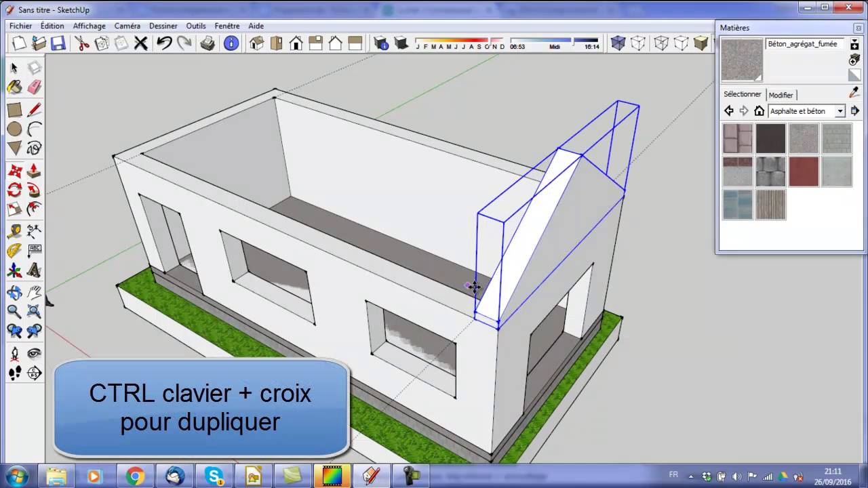Open Skype from the taskbar
The image size is (868, 488).
(214, 476)
